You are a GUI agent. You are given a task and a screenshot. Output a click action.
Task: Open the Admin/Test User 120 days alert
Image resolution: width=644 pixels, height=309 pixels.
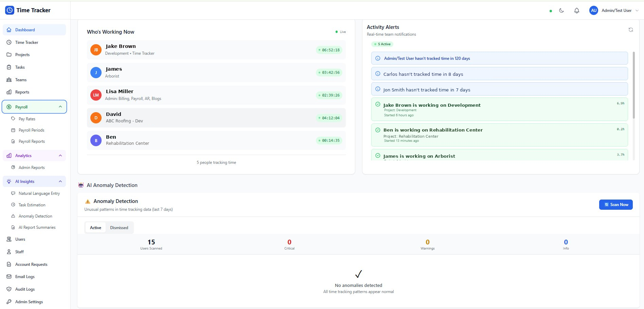(x=499, y=58)
